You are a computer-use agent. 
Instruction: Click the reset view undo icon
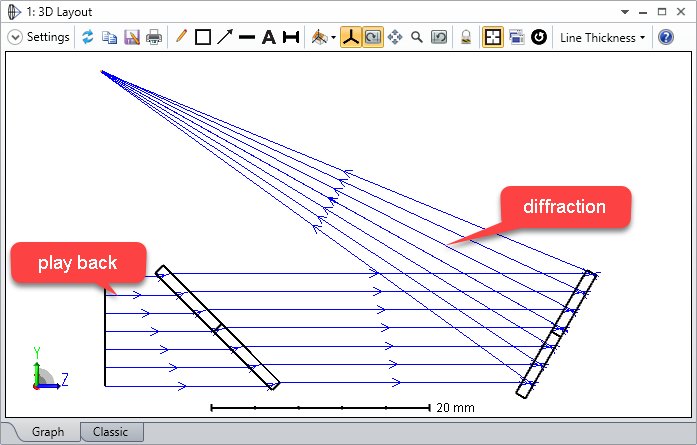coord(439,37)
